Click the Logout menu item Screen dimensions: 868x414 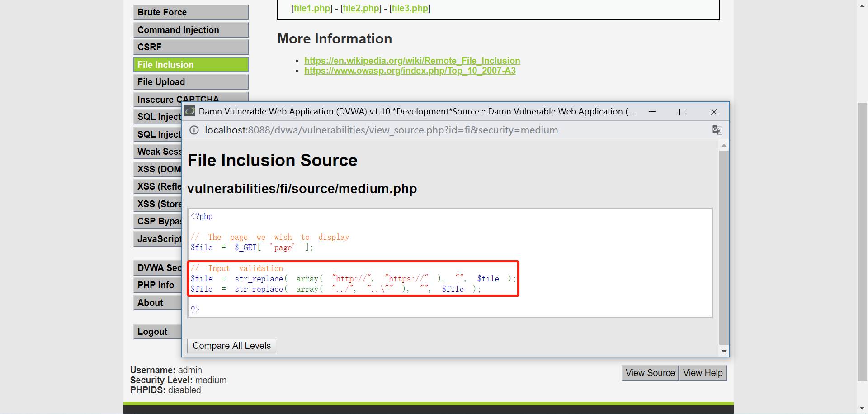158,332
